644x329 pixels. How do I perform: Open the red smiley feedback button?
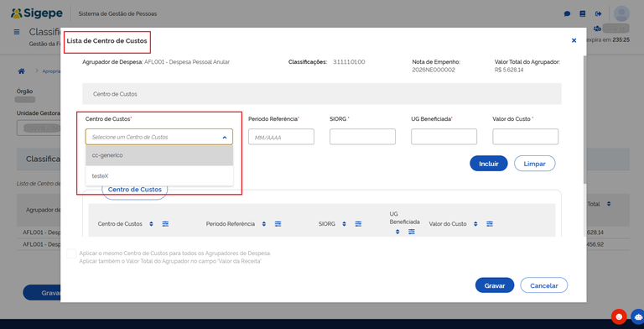tap(619, 316)
